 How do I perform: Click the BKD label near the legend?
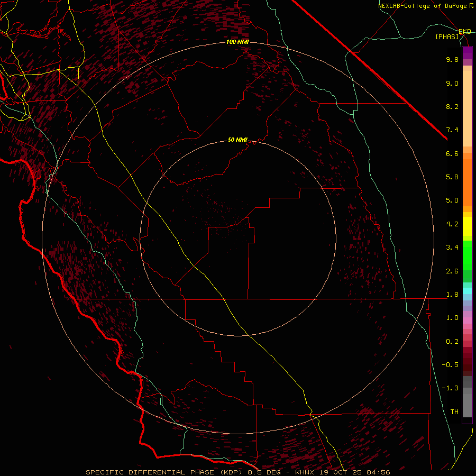click(465, 32)
